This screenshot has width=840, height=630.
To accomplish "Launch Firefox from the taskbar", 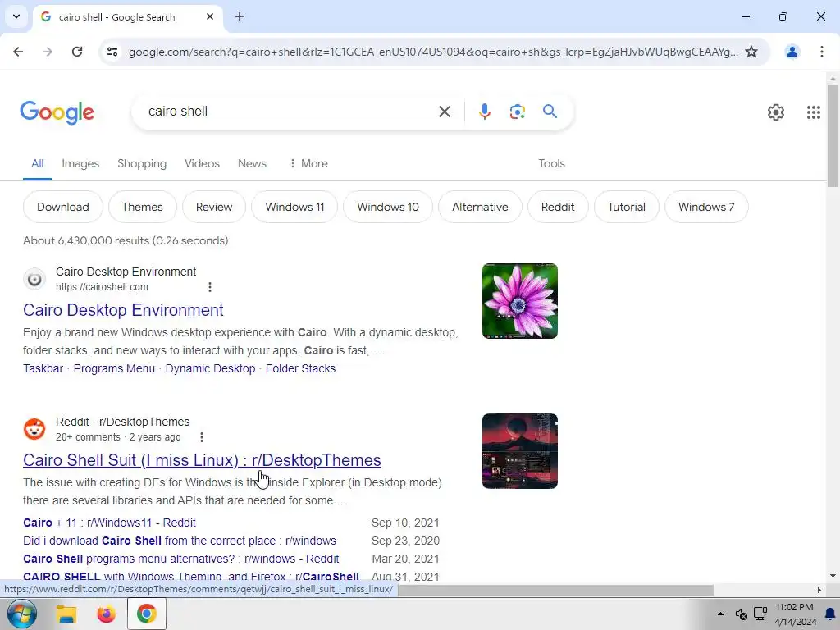I will pos(106,614).
